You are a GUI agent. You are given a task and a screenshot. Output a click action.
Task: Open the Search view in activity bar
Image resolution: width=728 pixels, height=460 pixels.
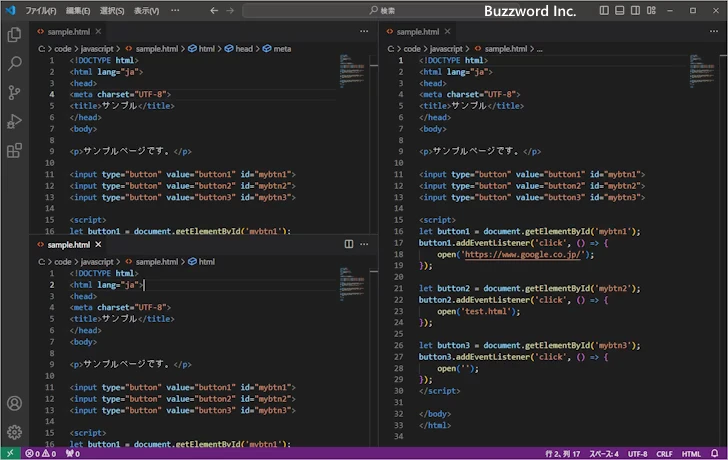click(14, 63)
